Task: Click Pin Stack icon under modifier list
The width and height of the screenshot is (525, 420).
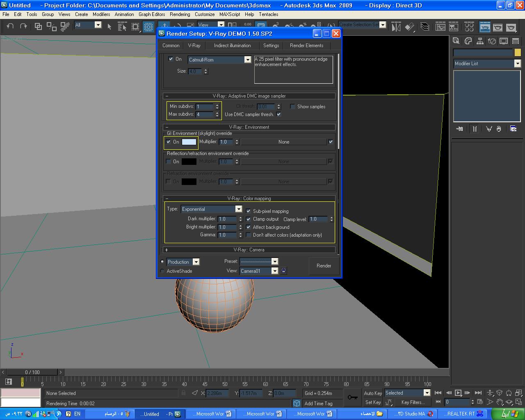Action: coord(460,129)
